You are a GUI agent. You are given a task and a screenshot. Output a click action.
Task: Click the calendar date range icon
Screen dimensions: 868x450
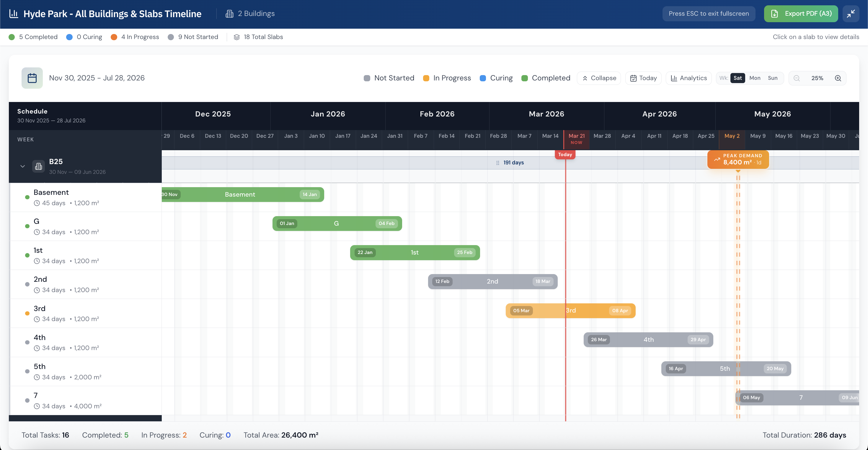click(x=32, y=78)
